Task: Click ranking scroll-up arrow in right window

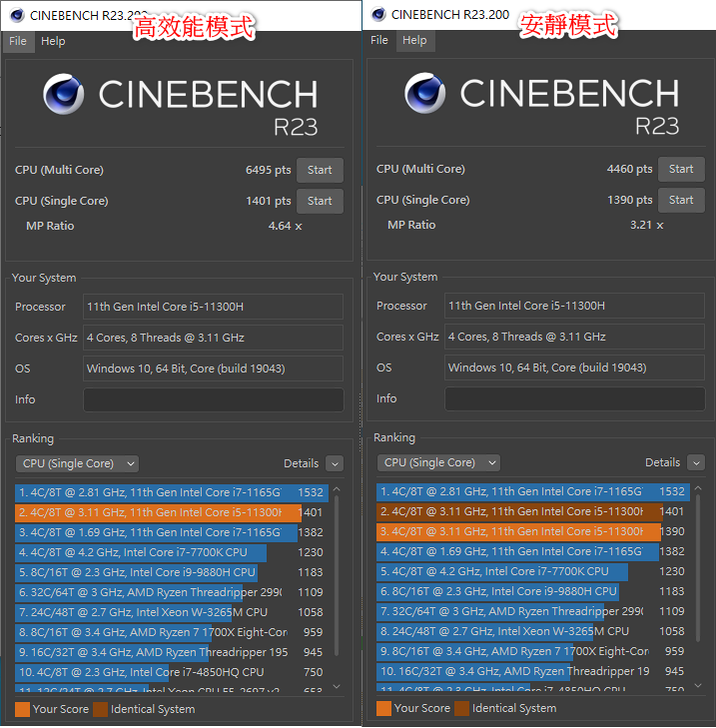Action: pyautogui.click(x=697, y=488)
